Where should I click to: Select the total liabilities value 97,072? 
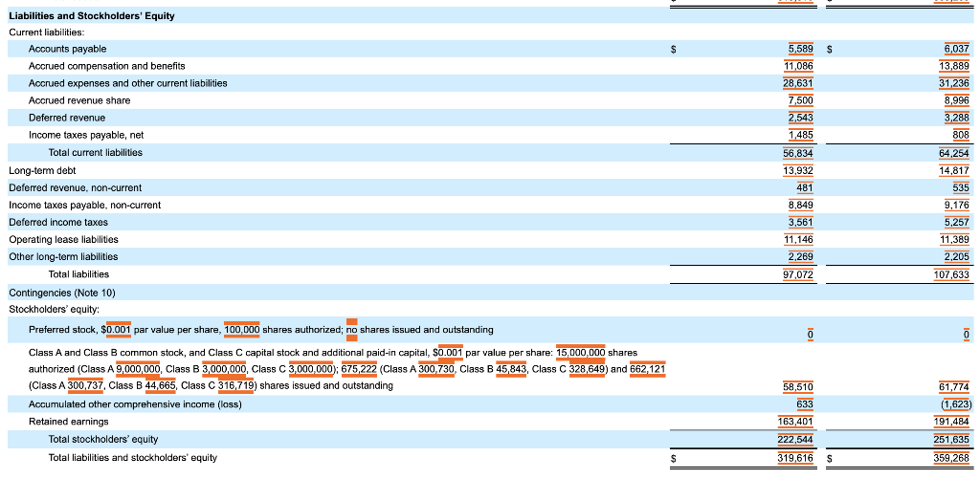(798, 274)
